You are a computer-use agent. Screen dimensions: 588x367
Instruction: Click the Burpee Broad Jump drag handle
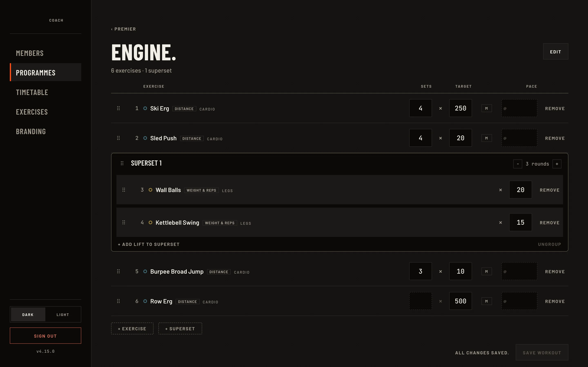(118, 271)
